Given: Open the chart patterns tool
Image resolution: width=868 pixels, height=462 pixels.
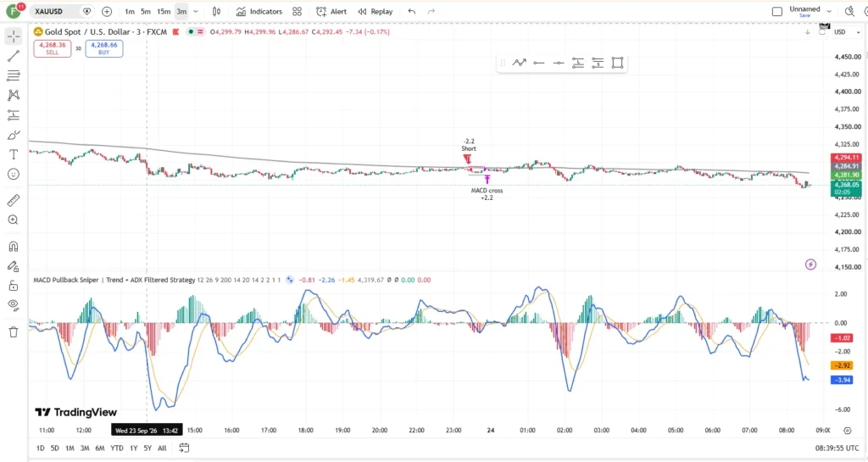Looking at the screenshot, I should (14, 95).
